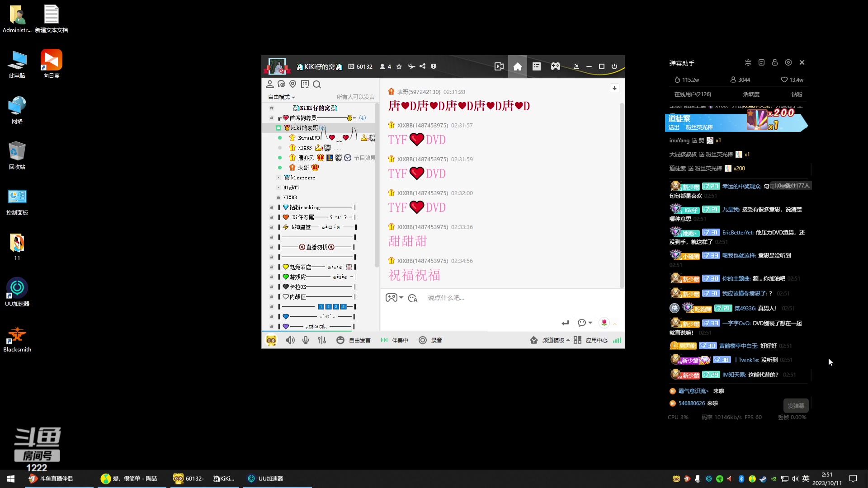Screen dimensions: 868x488
Task: Click the channel owner avatar in header
Action: [x=277, y=66]
